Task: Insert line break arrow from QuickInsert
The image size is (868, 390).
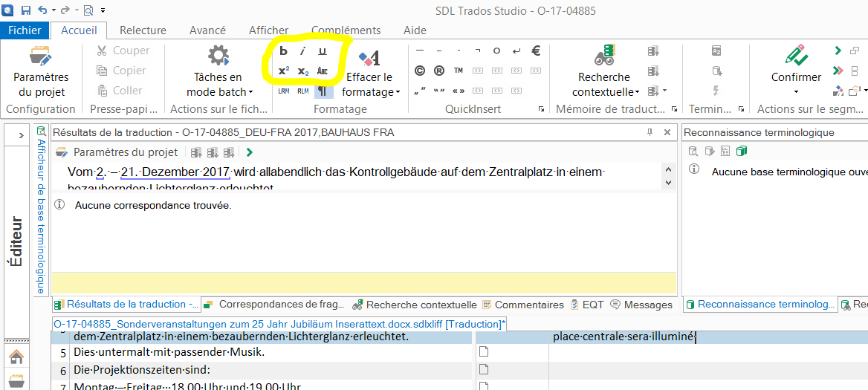Action: pyautogui.click(x=516, y=51)
